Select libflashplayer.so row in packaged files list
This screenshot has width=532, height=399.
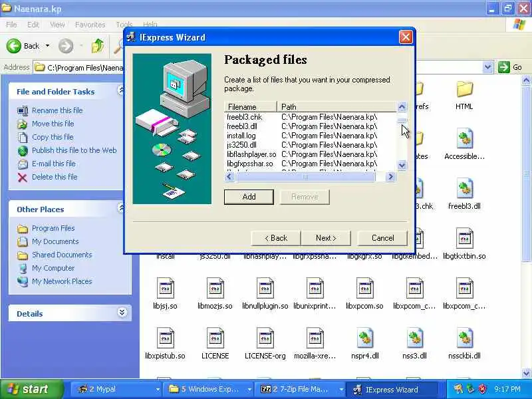(x=310, y=154)
